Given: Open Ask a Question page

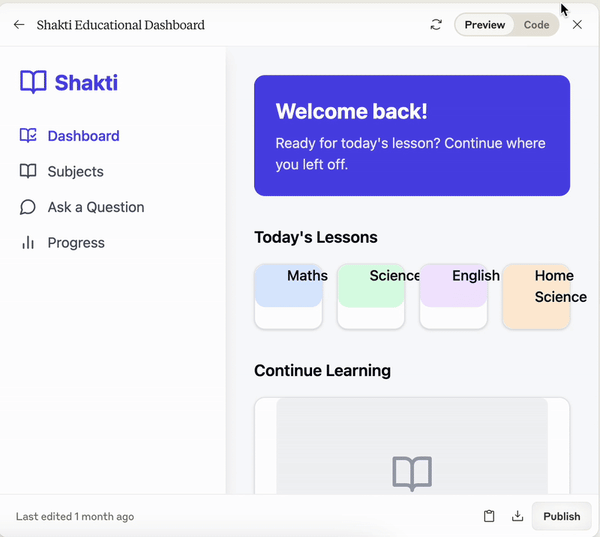Looking at the screenshot, I should click(96, 207).
